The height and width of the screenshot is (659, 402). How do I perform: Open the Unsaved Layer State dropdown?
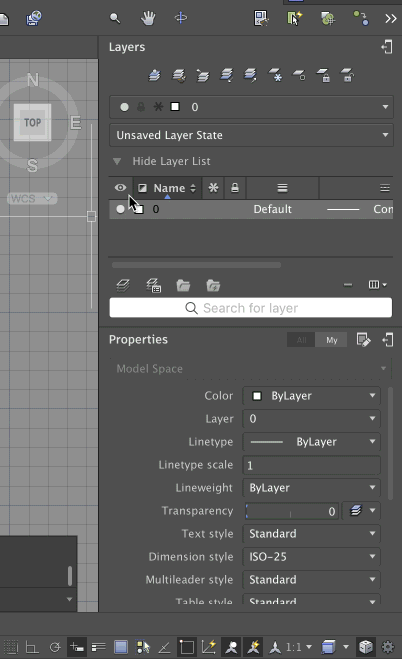click(x=251, y=135)
